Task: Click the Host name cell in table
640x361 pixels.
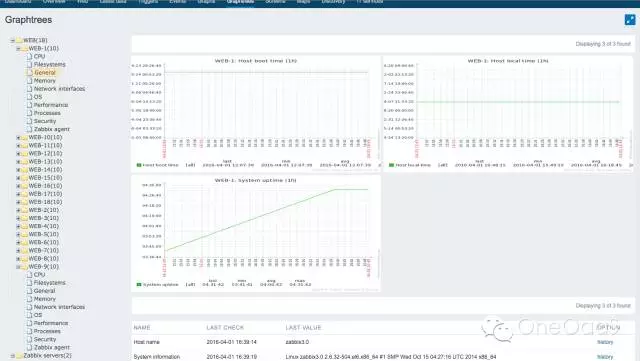Action: [x=147, y=342]
